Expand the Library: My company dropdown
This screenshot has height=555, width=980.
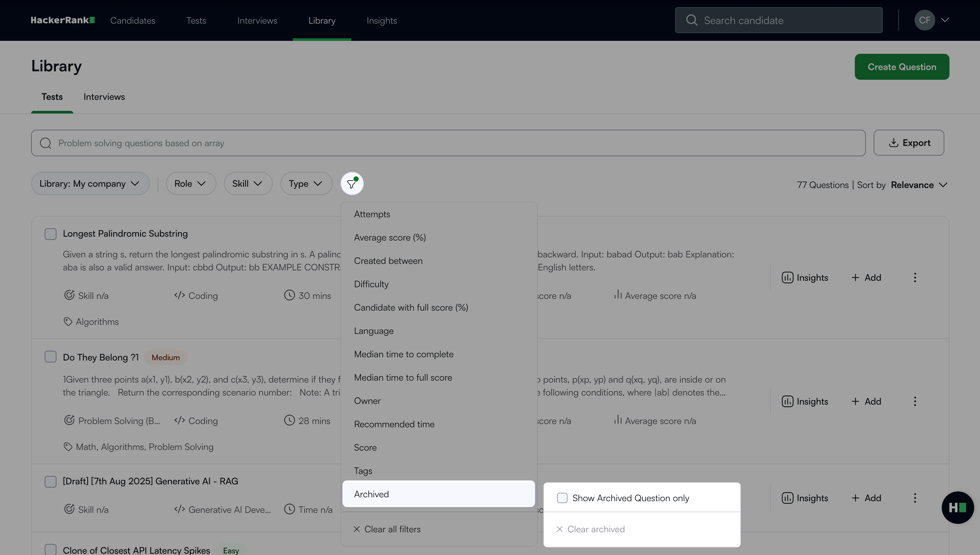point(90,184)
